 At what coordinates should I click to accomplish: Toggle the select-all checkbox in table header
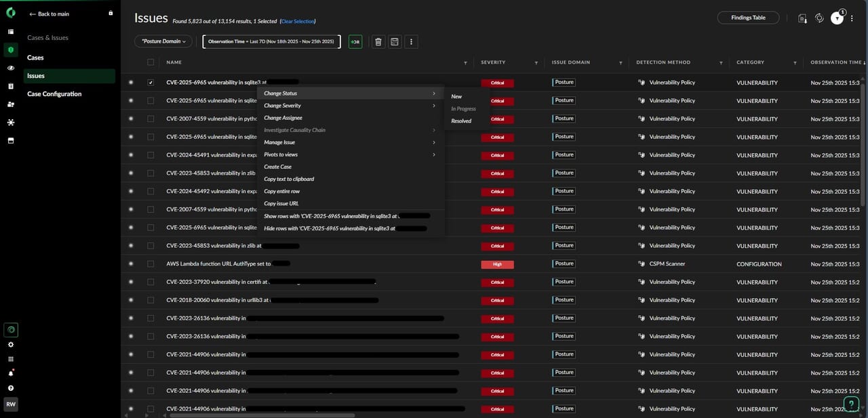tap(151, 62)
